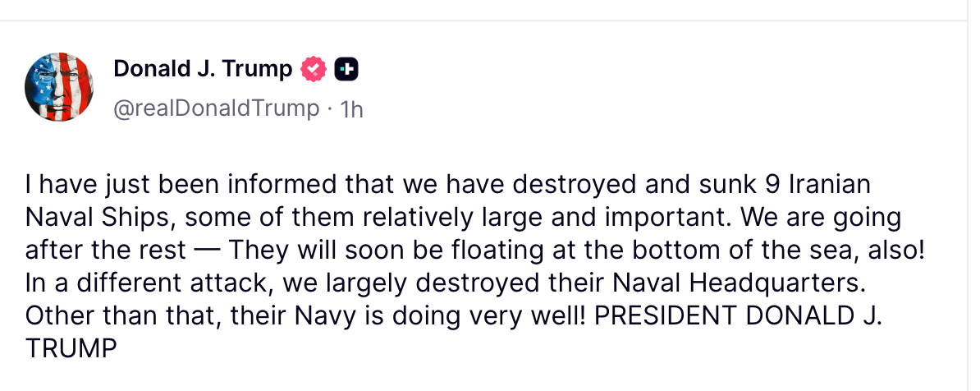Open the Donald J. Trump display name
The width and height of the screenshot is (980, 391).
(x=202, y=70)
